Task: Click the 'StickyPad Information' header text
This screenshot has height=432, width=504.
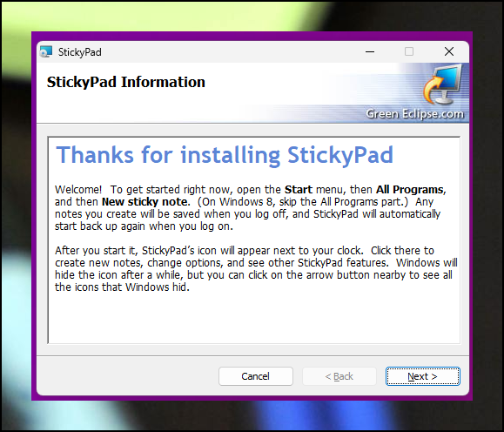Action: pos(126,82)
